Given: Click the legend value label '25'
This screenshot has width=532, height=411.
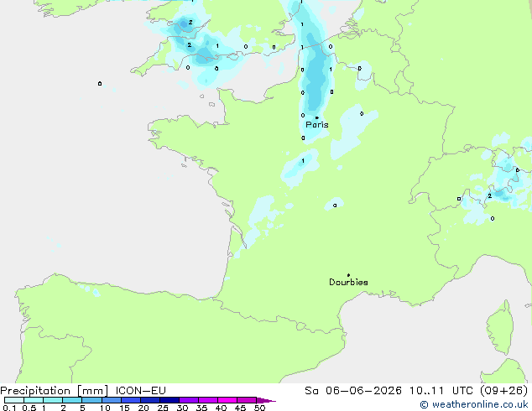Looking at the screenshot, I should (x=163, y=408).
